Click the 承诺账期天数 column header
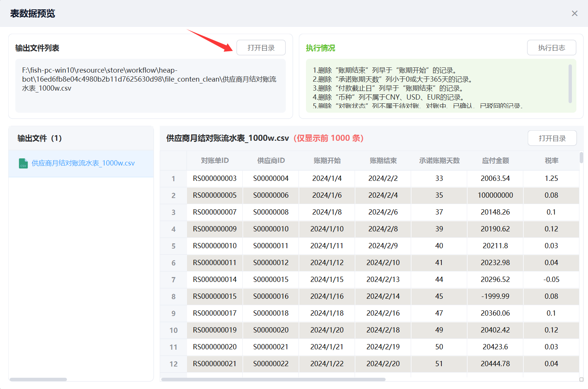Screen dimensions: 588x389 [439, 161]
